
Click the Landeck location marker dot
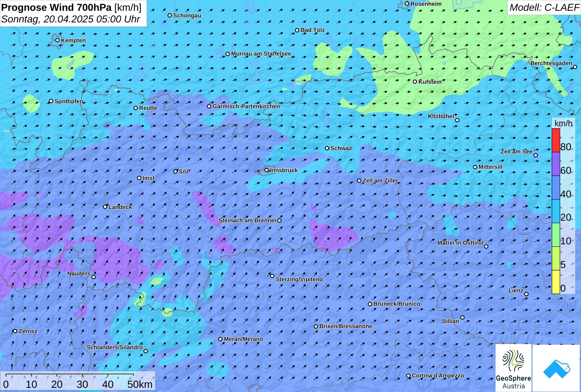tap(105, 207)
